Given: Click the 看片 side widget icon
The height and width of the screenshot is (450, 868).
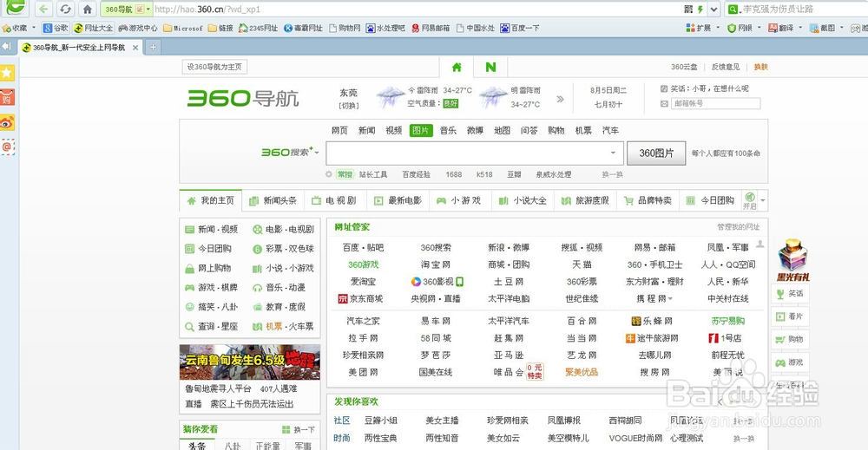Looking at the screenshot, I should point(780,316).
